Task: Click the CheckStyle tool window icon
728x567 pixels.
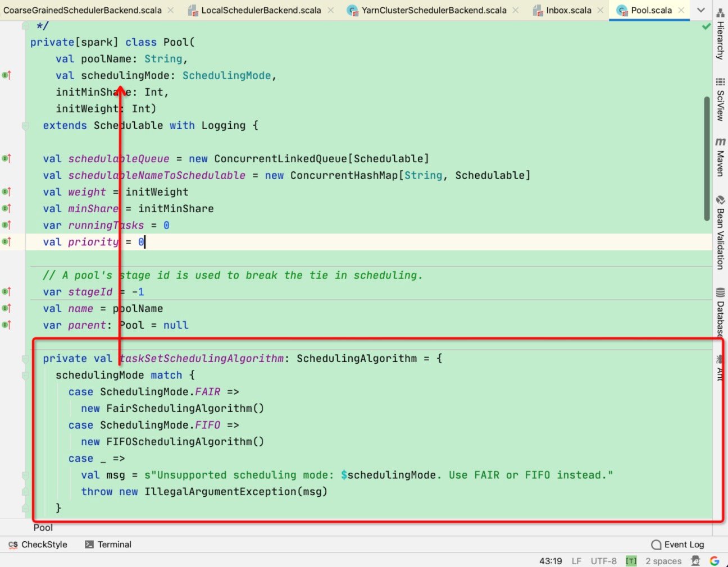Action: point(13,545)
